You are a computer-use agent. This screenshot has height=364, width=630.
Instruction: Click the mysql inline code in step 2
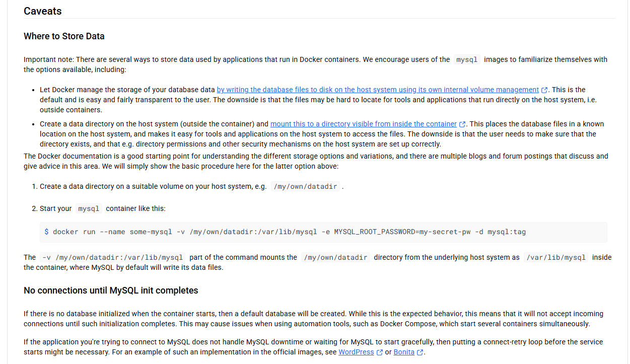89,208
